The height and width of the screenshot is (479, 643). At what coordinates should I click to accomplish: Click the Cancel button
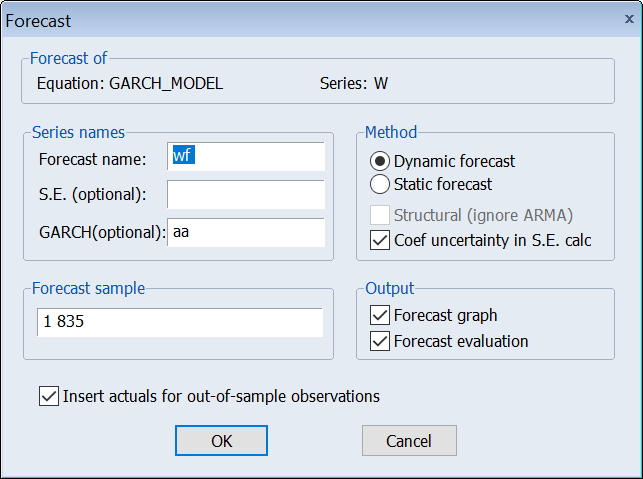[409, 440]
